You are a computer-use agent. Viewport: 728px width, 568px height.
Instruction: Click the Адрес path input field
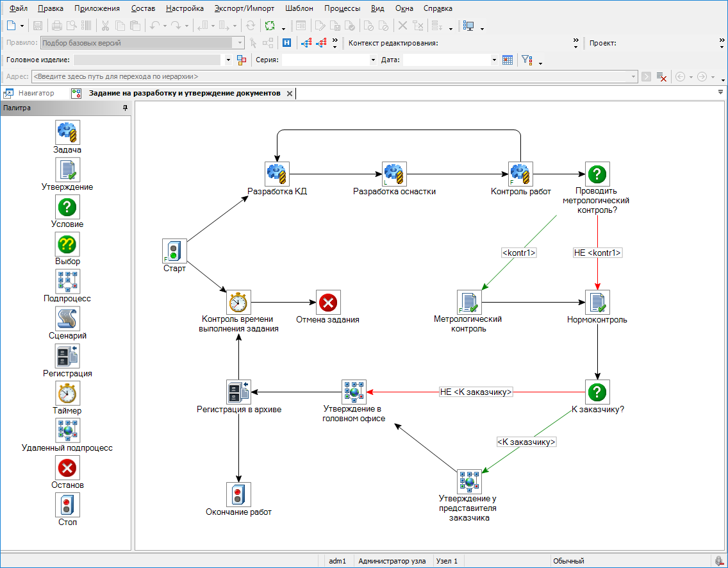[333, 76]
